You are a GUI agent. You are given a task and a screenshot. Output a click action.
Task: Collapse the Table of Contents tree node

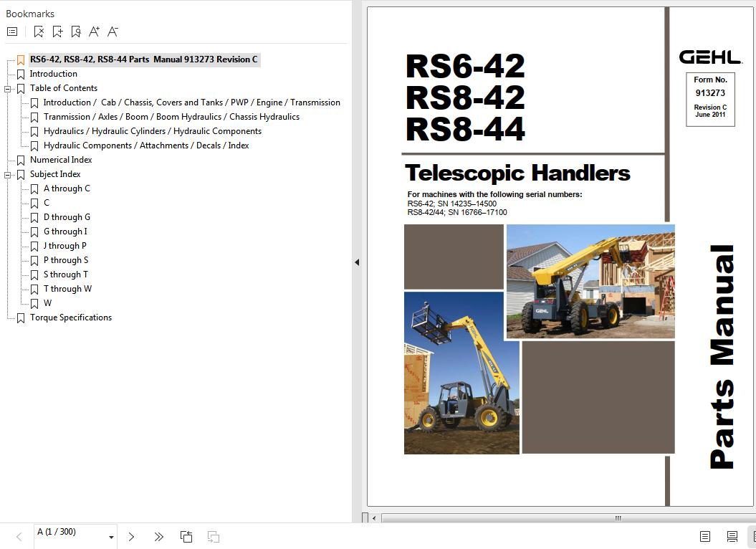pos(8,89)
